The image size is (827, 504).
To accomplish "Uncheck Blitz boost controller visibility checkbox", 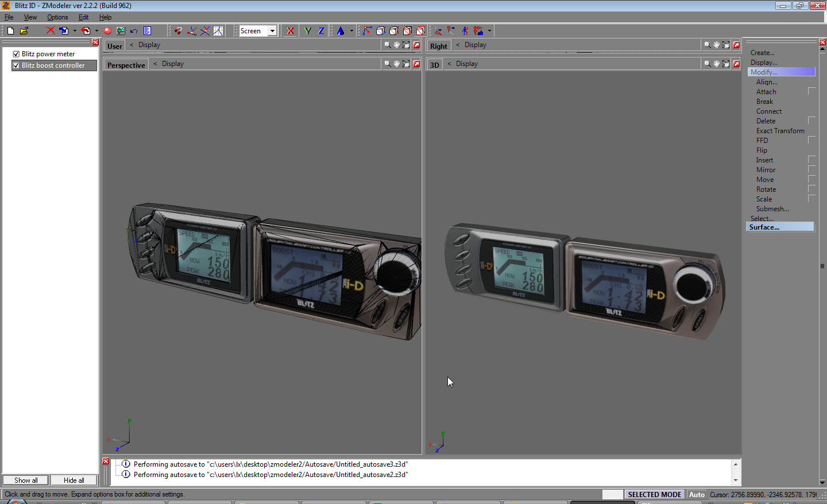I will pos(16,65).
